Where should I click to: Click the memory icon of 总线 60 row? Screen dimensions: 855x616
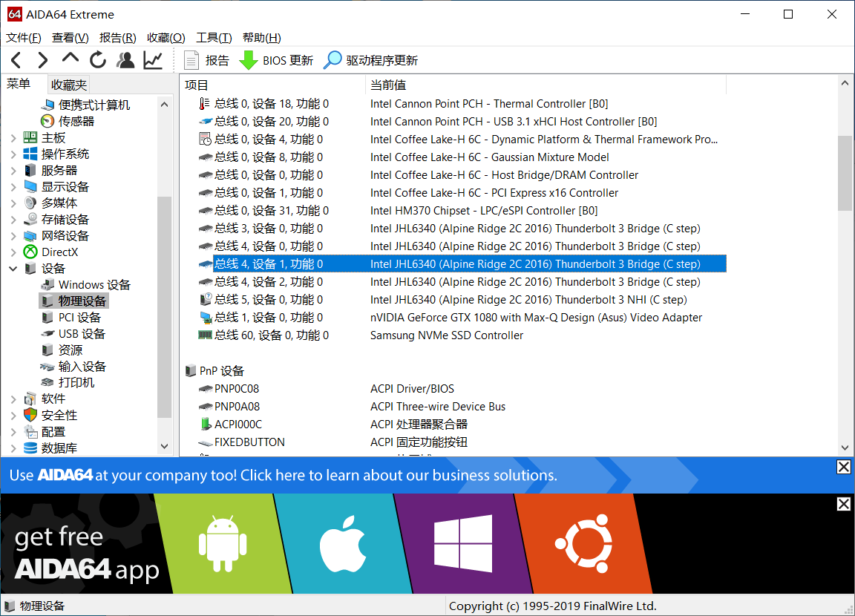click(205, 335)
